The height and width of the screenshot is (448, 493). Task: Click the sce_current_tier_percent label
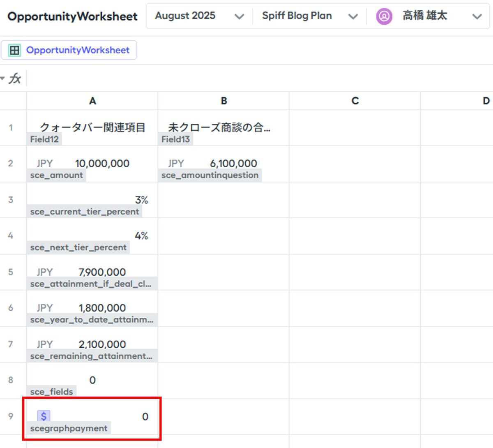pos(85,212)
